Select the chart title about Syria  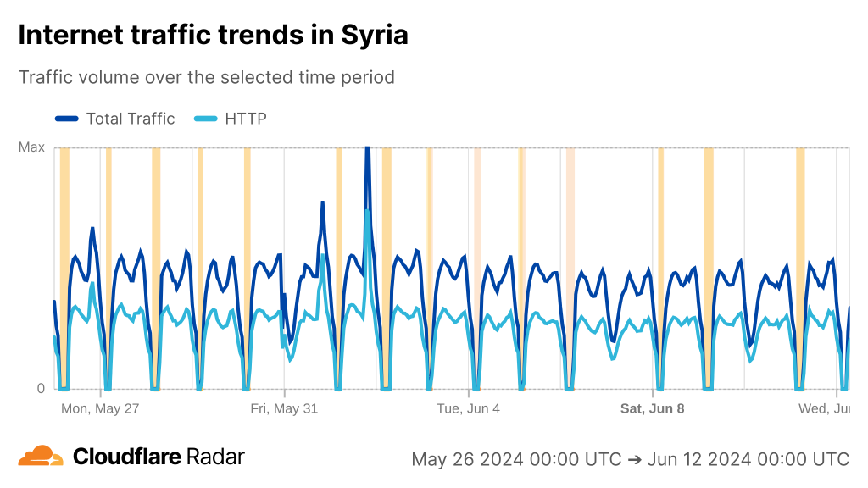tap(213, 35)
